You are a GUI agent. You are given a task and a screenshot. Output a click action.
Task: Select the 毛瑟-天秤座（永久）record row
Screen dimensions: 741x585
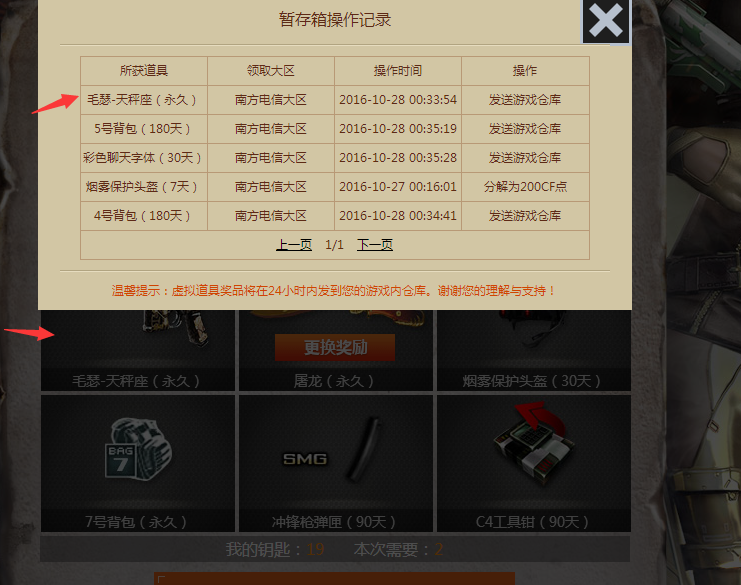tap(335, 100)
